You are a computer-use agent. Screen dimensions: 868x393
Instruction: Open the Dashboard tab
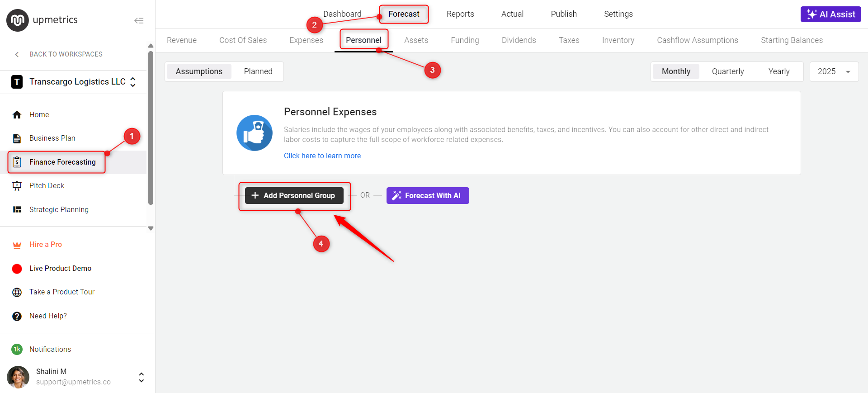(x=342, y=14)
